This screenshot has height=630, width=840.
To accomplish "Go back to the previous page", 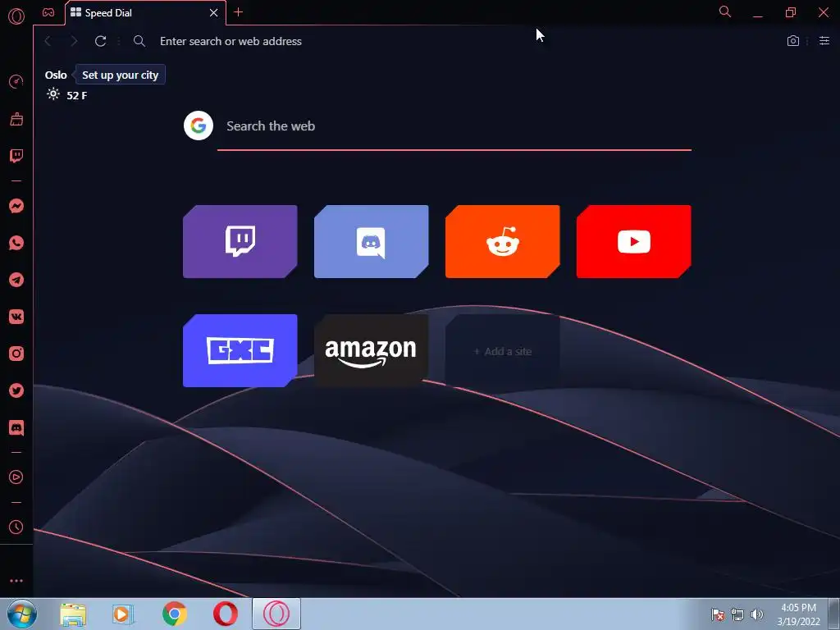I will pos(48,41).
